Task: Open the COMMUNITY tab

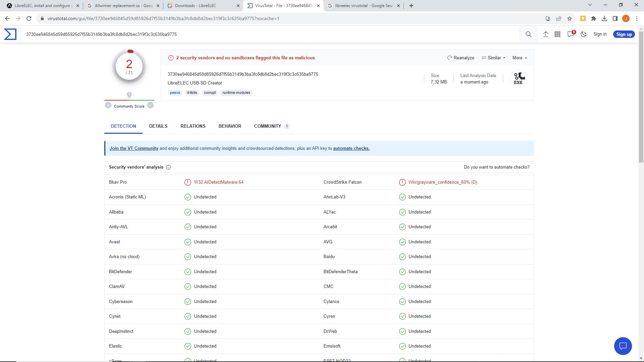Action: [272, 126]
